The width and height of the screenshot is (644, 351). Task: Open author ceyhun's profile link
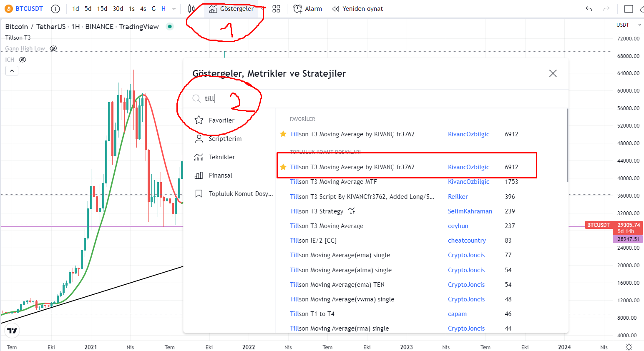pos(458,226)
